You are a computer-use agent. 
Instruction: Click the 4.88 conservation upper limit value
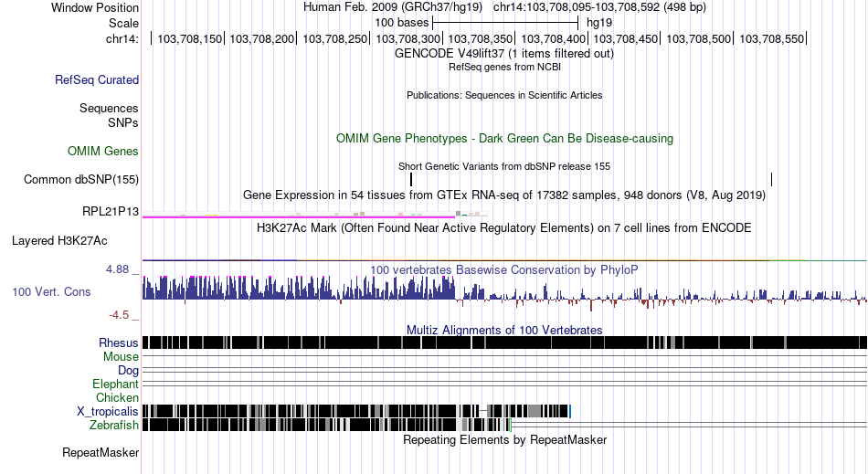(117, 269)
